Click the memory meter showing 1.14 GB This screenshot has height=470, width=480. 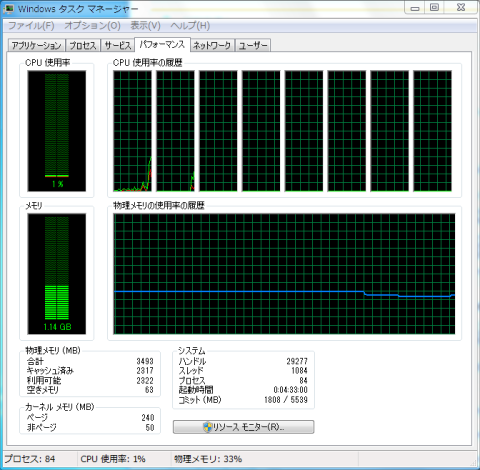(57, 274)
